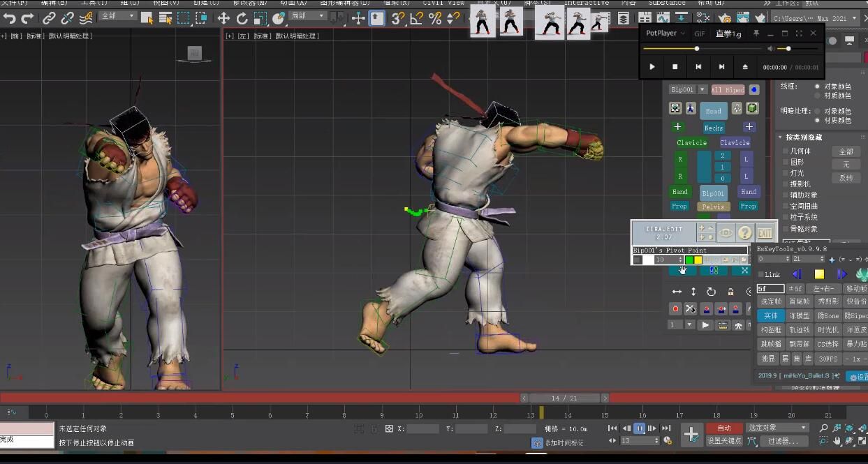Stop playback in PotPlayer
This screenshot has height=464, width=868.
[675, 67]
